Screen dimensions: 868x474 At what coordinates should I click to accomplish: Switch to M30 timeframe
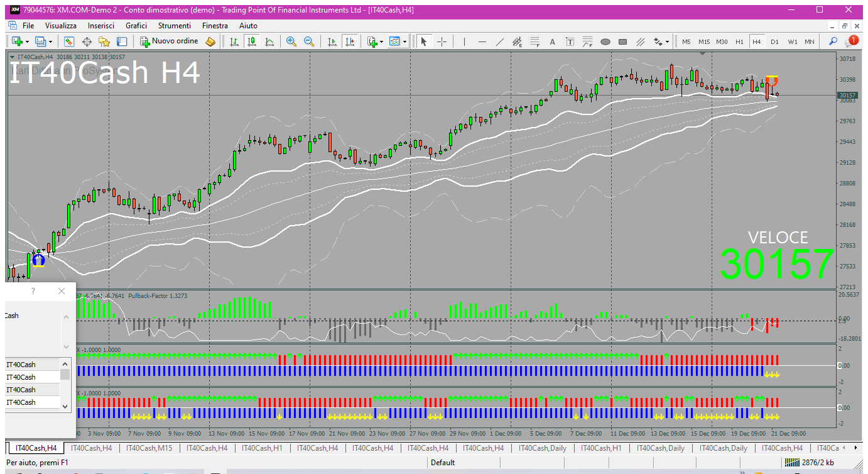click(722, 41)
